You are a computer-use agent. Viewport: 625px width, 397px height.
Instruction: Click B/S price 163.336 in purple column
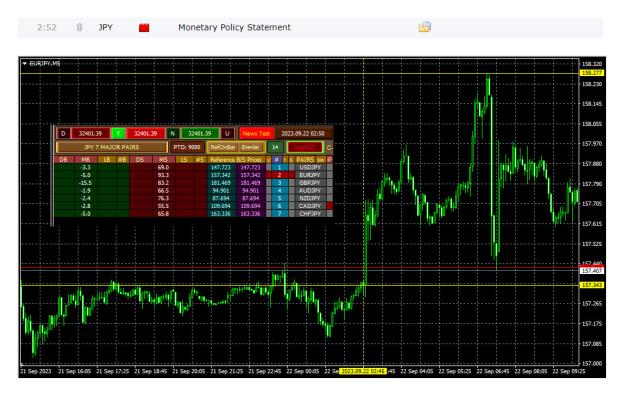250,214
